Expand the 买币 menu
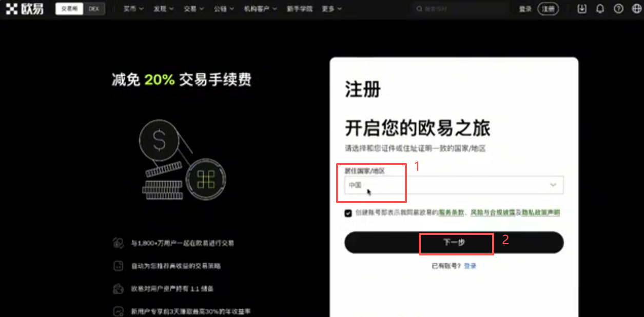 (133, 9)
